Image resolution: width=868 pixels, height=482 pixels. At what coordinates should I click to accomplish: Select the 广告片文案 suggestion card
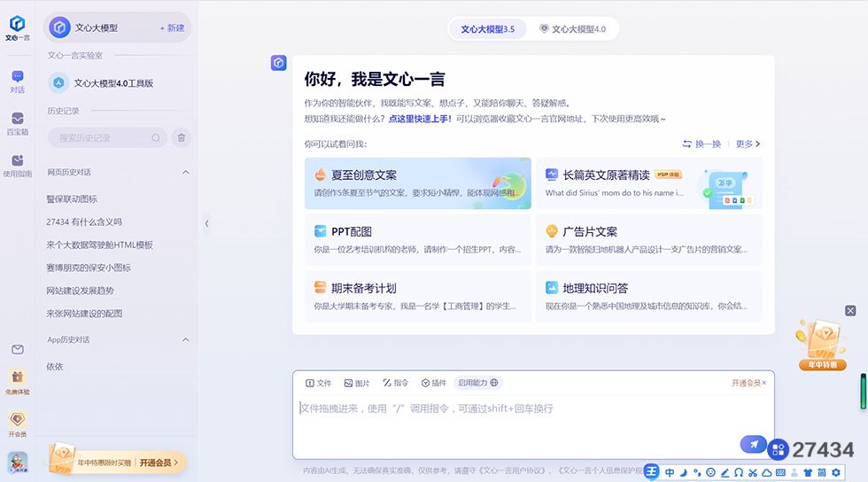(x=648, y=240)
